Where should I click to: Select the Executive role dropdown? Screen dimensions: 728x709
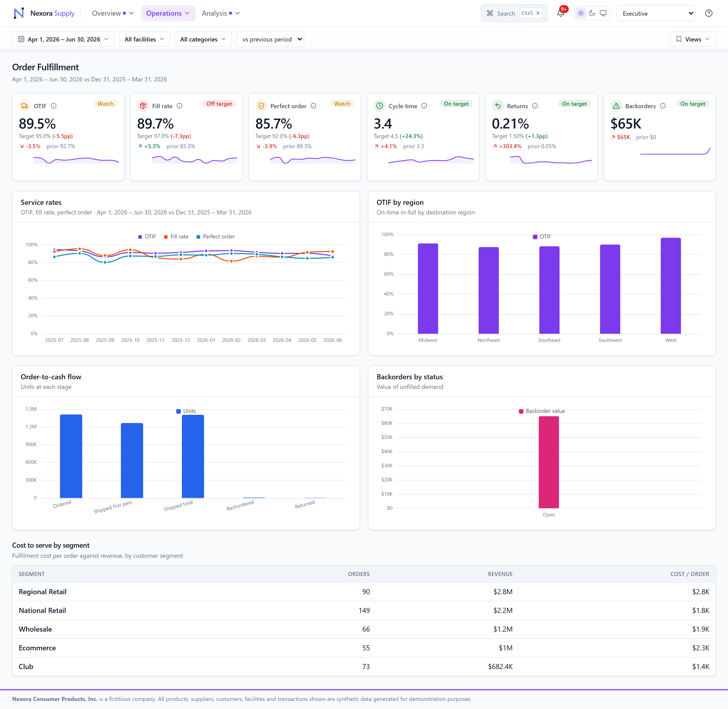point(656,13)
